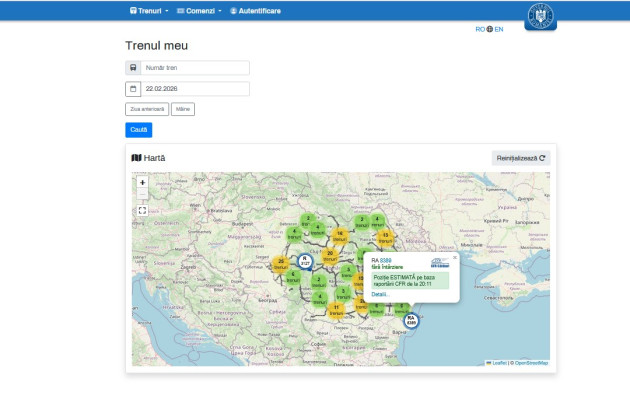Click the Autentificare link

[x=255, y=11]
